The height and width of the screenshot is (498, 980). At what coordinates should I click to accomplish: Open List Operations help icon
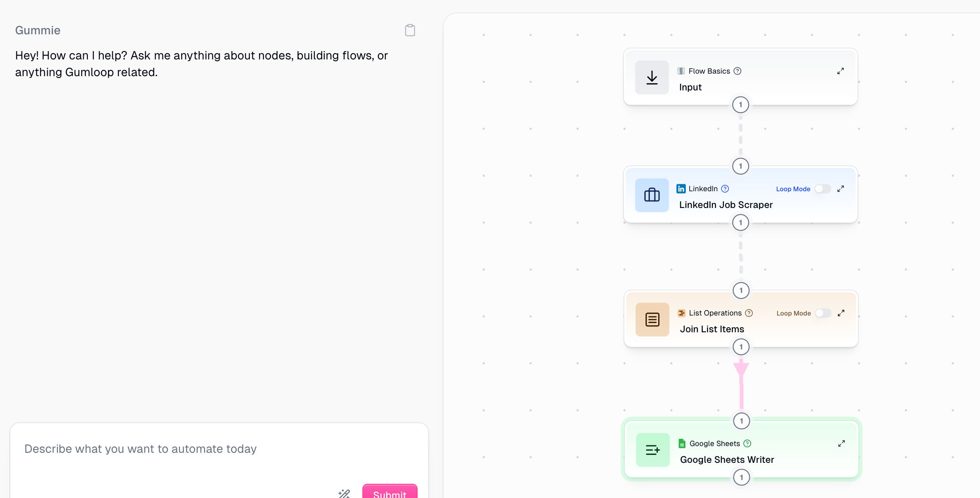click(749, 313)
